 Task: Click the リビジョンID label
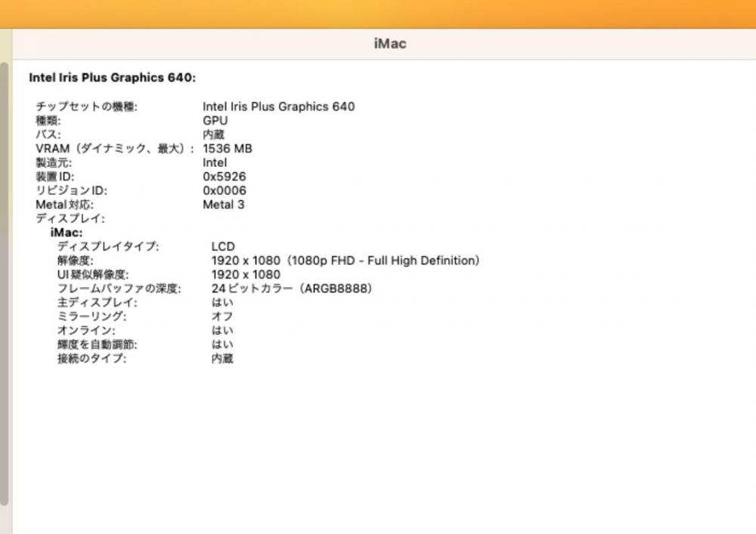pyautogui.click(x=71, y=190)
